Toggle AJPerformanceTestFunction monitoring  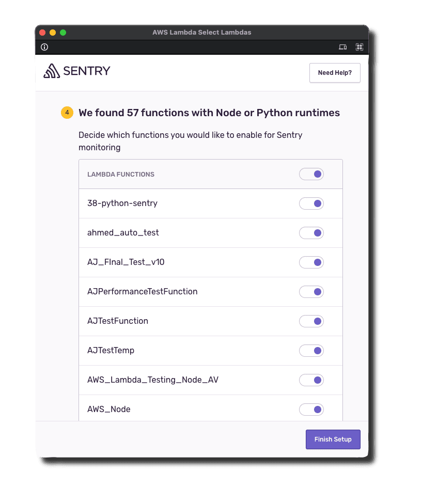[x=311, y=292]
